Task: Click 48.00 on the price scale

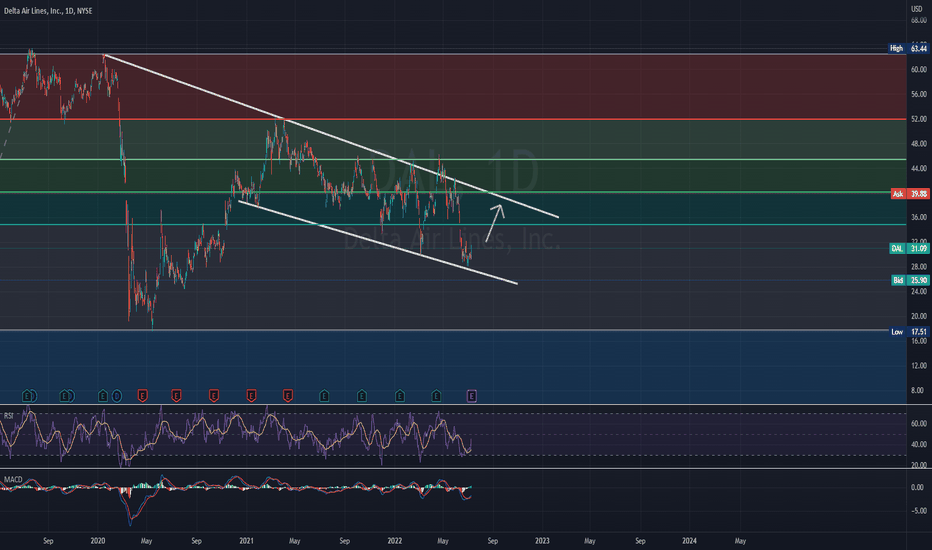Action: point(918,144)
